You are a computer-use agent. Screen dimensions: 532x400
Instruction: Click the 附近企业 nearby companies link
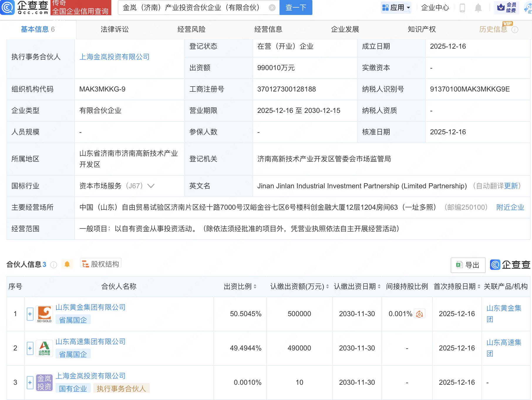[510, 207]
